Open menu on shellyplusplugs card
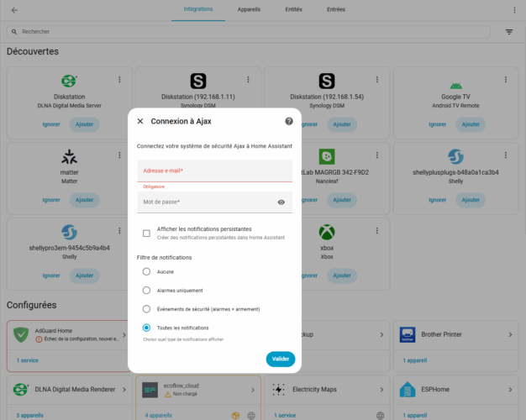 (506, 155)
